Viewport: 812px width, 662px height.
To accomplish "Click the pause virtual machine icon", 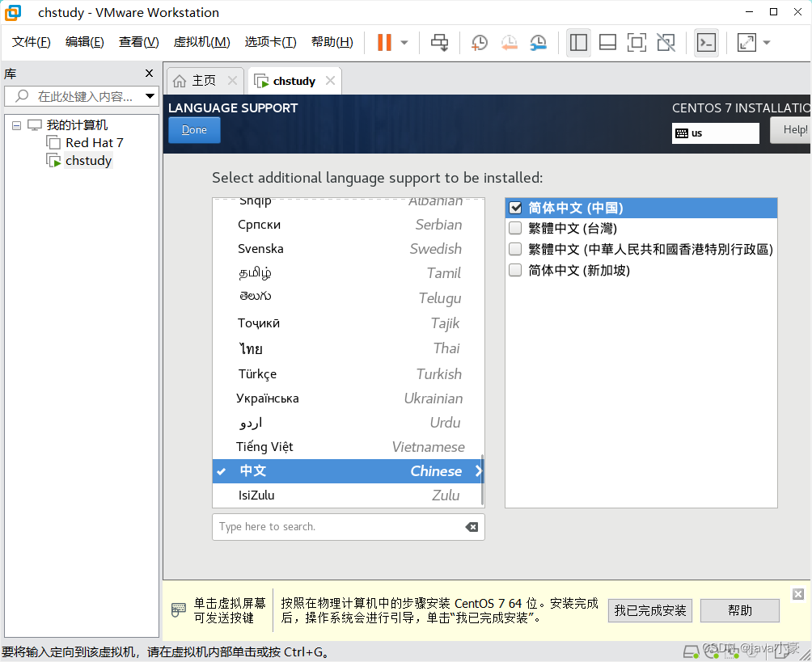I will point(383,43).
